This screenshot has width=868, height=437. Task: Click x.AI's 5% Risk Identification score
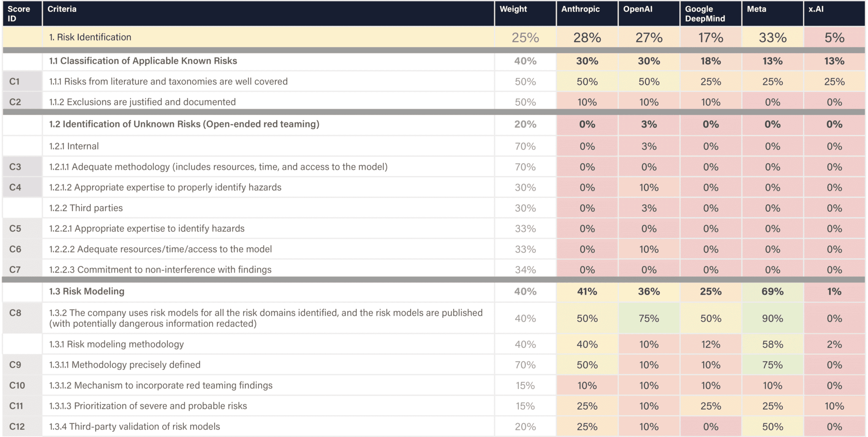(834, 38)
